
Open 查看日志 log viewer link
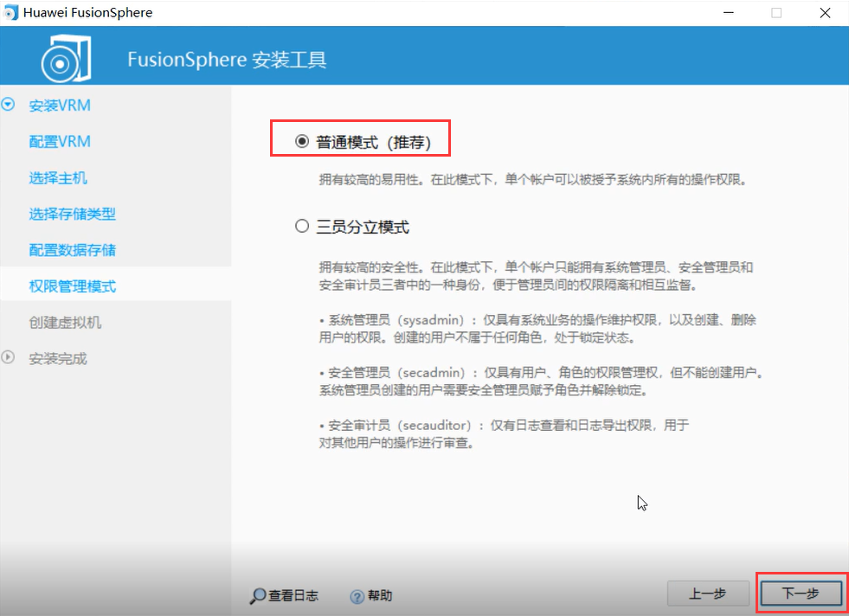293,595
